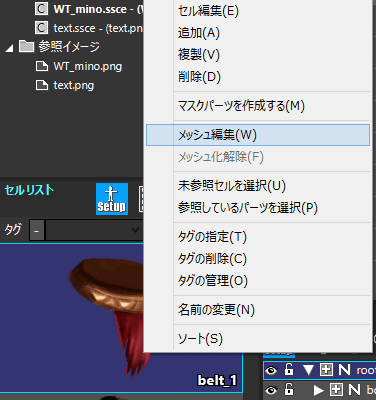Screen dimensions: 376x400
Task: Select the Setup mode icon
Action: pos(112,199)
